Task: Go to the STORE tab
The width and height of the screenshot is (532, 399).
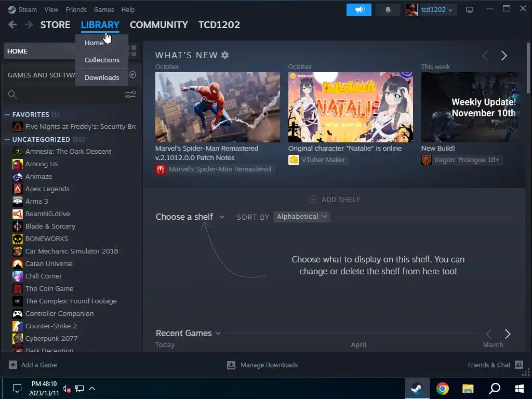Action: click(55, 25)
